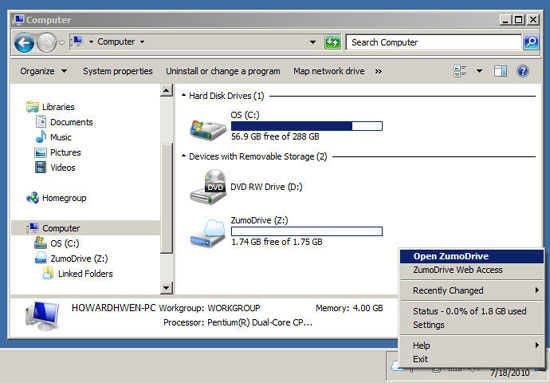Select Open ZumoDrive in context menu

pos(471,256)
